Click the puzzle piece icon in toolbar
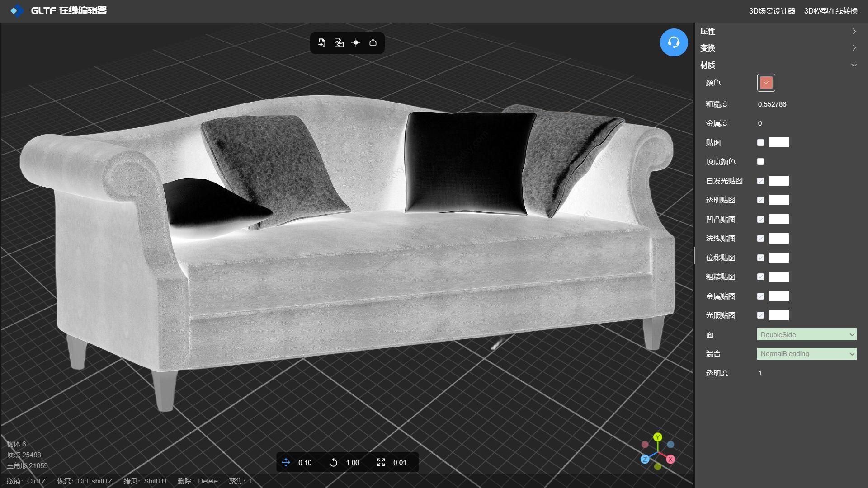 [x=339, y=42]
